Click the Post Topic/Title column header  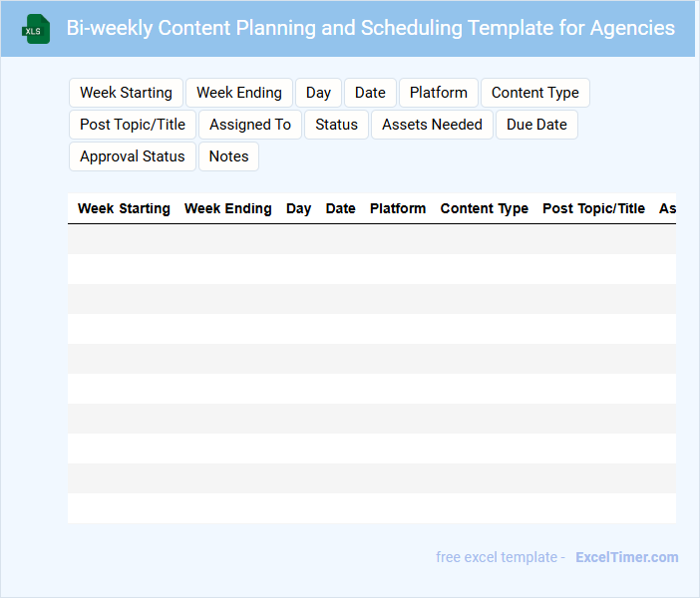coord(593,209)
